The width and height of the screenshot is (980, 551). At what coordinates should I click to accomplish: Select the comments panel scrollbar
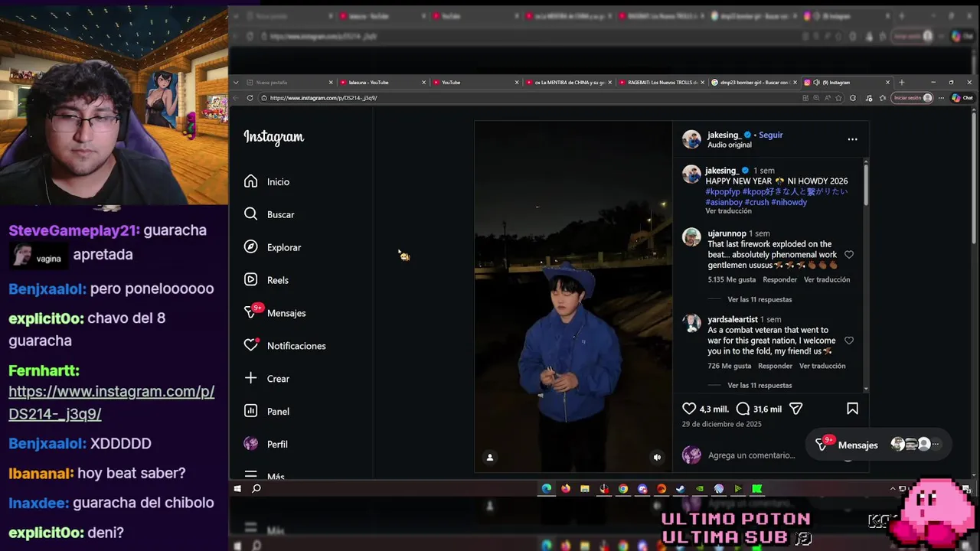coord(866,184)
